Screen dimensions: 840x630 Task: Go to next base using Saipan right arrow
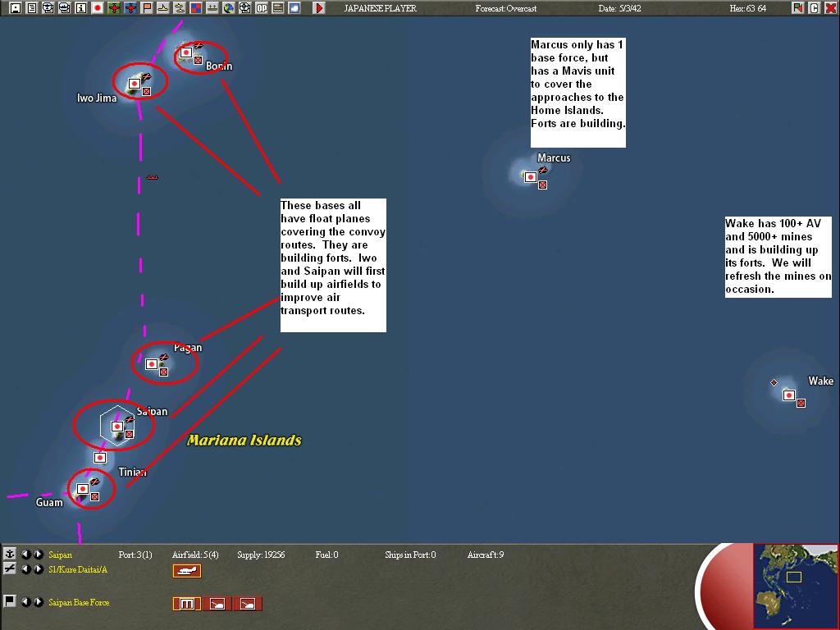point(38,554)
